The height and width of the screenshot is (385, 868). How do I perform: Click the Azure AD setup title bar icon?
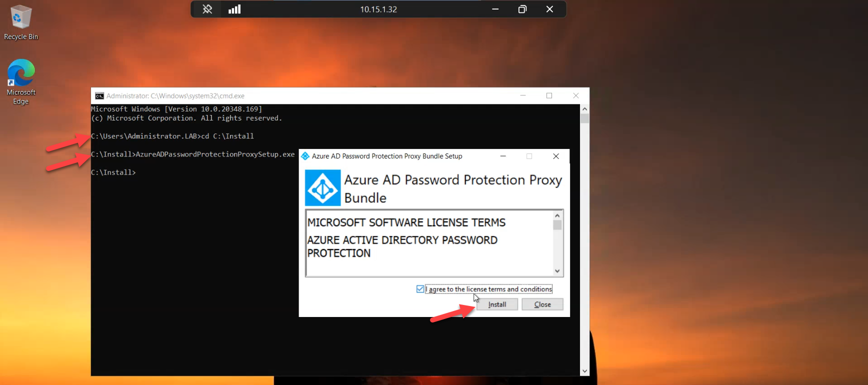click(305, 156)
